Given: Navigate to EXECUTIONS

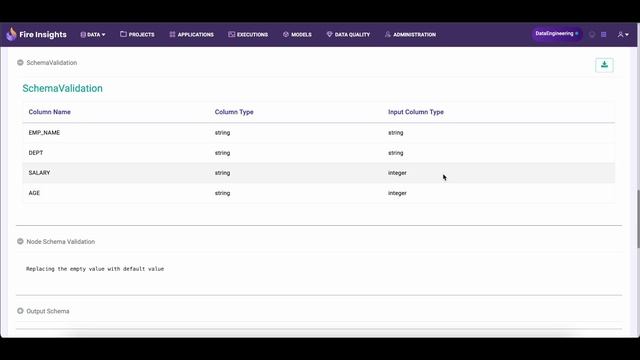Looking at the screenshot, I should [248, 34].
